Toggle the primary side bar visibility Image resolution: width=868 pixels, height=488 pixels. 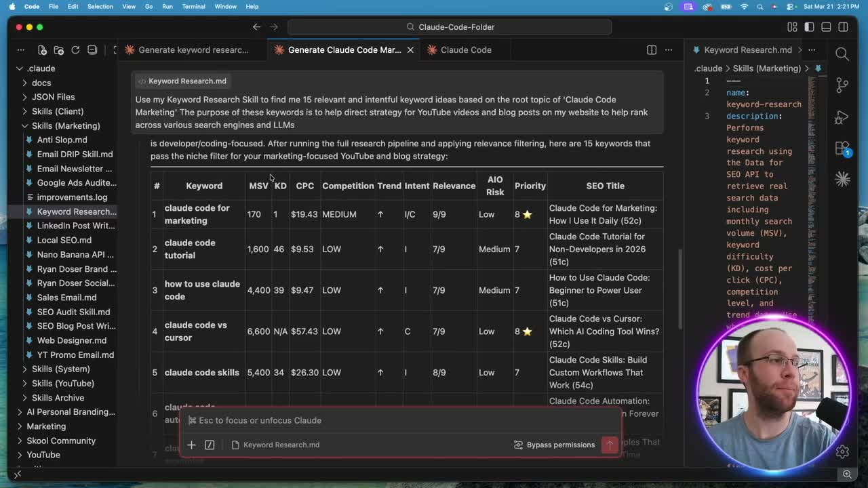point(809,27)
